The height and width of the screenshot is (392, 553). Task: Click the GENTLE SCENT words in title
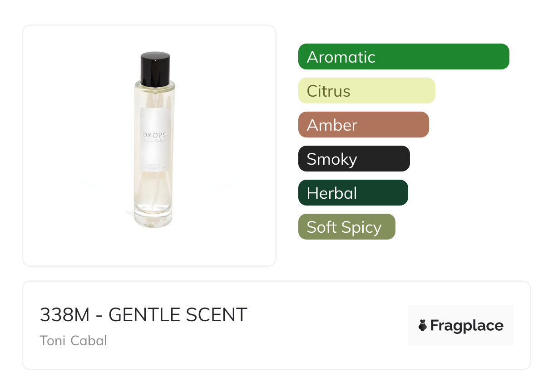point(178,315)
